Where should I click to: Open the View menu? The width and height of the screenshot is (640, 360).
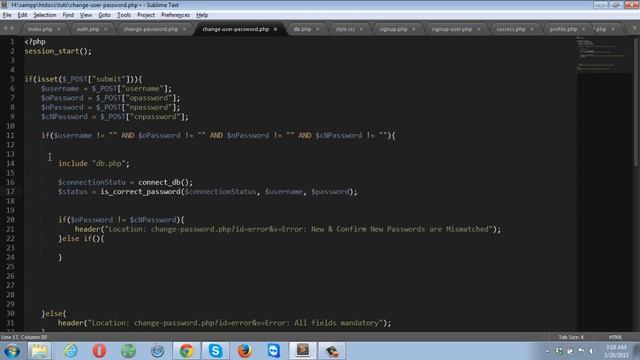(x=85, y=15)
